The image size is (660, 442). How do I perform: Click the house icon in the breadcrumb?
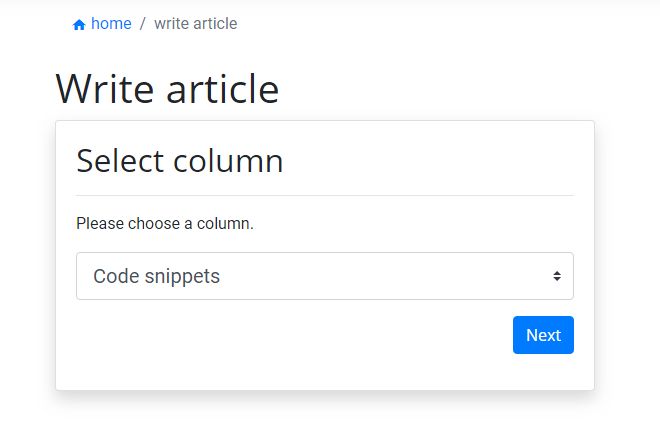click(79, 25)
